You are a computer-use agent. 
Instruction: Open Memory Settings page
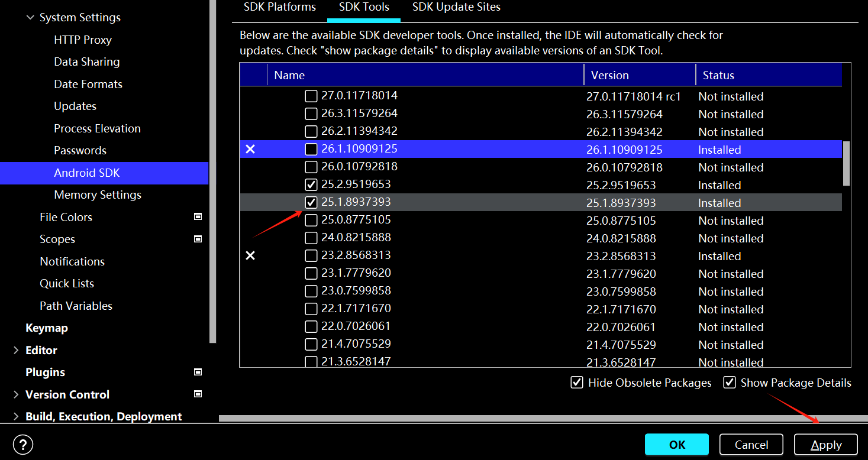tap(98, 195)
